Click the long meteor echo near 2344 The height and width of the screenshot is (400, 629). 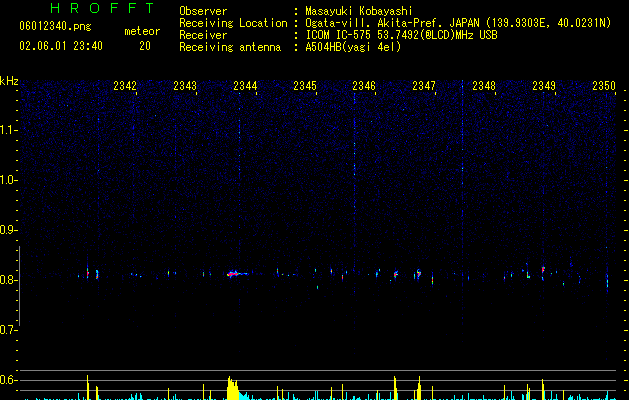237,274
